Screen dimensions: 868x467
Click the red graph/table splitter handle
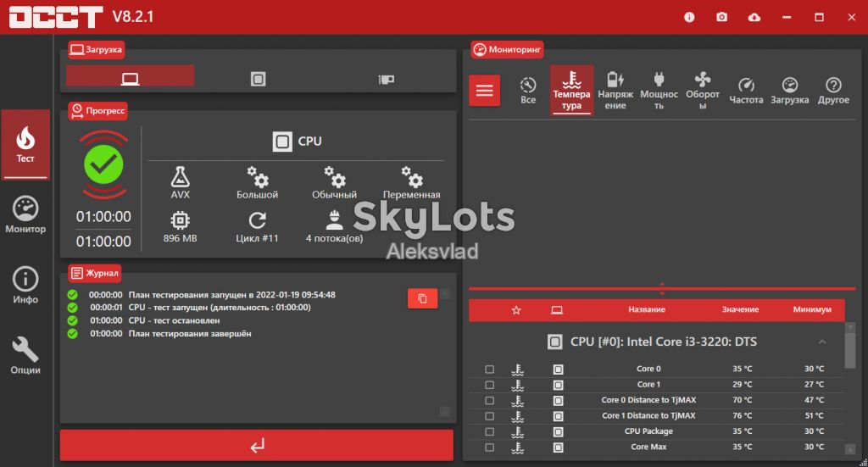[x=662, y=288]
